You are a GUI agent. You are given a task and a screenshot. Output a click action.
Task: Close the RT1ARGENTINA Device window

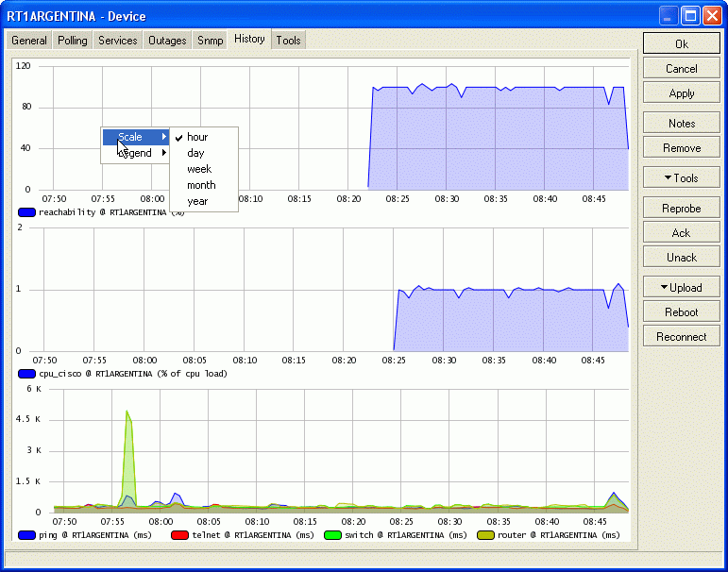tap(712, 16)
